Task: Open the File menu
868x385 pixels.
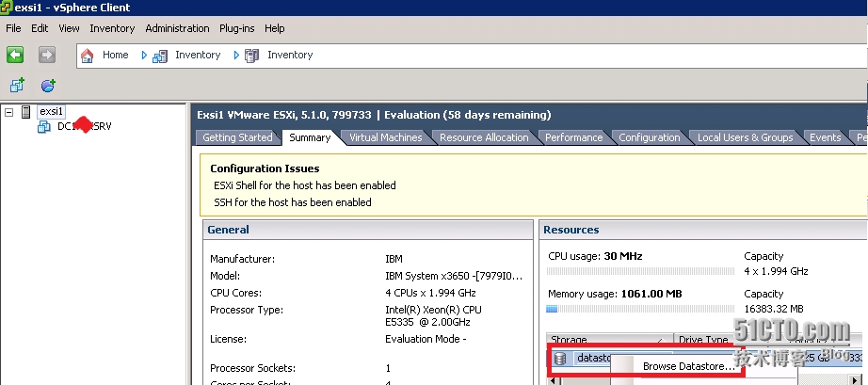Action: tap(13, 28)
